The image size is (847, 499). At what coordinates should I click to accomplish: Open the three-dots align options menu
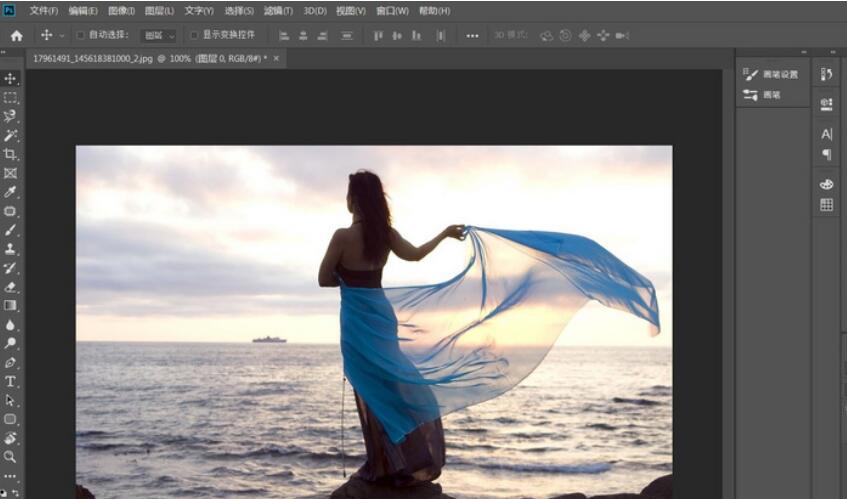click(x=472, y=35)
